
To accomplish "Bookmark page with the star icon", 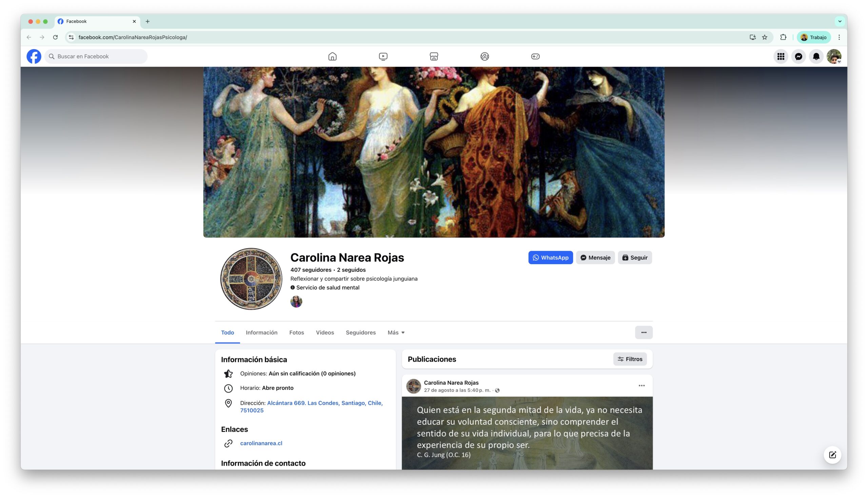I will (764, 37).
